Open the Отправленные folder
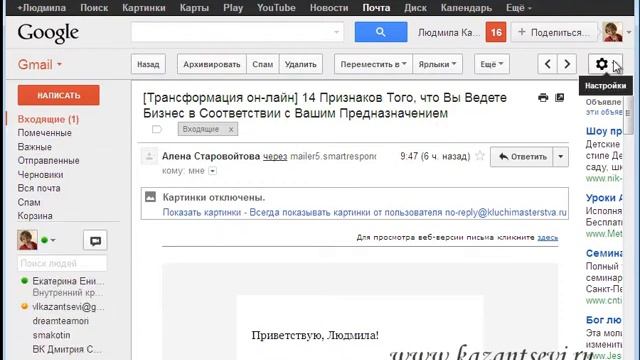Viewport: 640px width, 360px height. click(48, 161)
